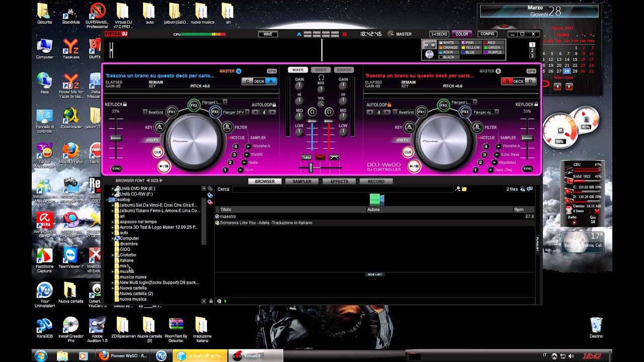The image size is (644, 362).
Task: Switch to the RECORD tab
Action: (376, 182)
